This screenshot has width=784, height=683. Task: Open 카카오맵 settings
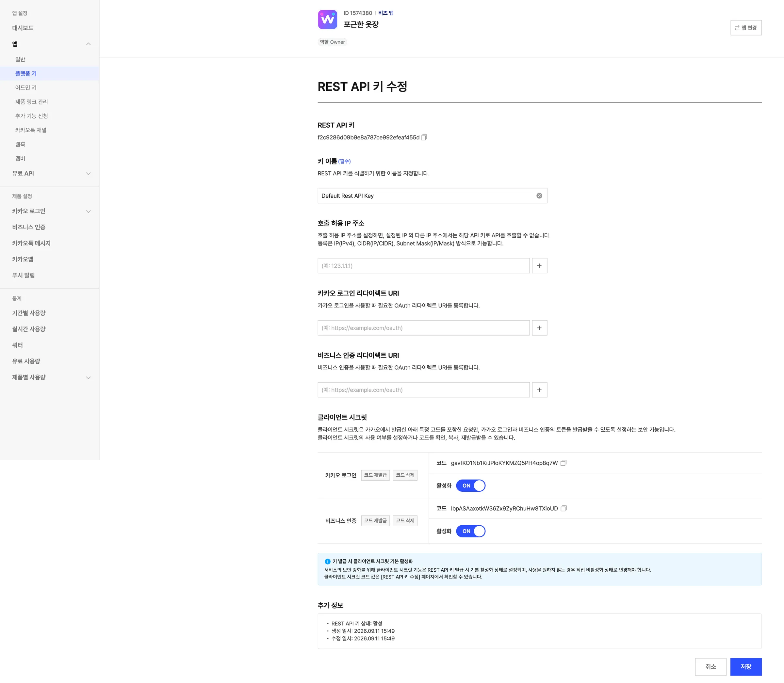23,259
